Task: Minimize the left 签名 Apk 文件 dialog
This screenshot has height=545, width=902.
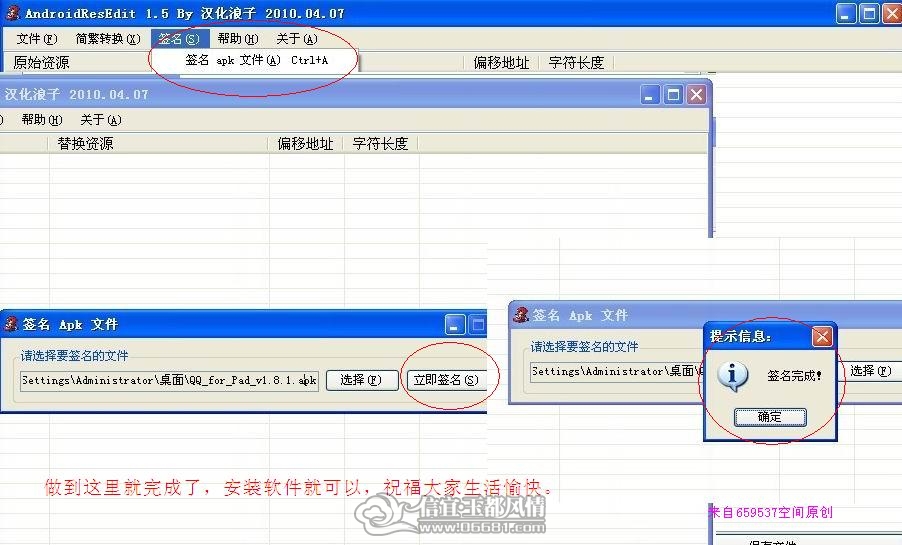Action: point(454,325)
